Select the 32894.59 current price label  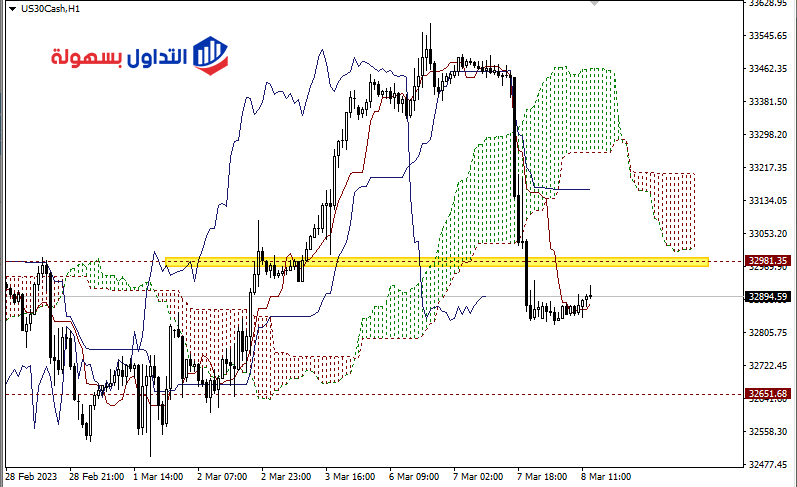pyautogui.click(x=768, y=296)
